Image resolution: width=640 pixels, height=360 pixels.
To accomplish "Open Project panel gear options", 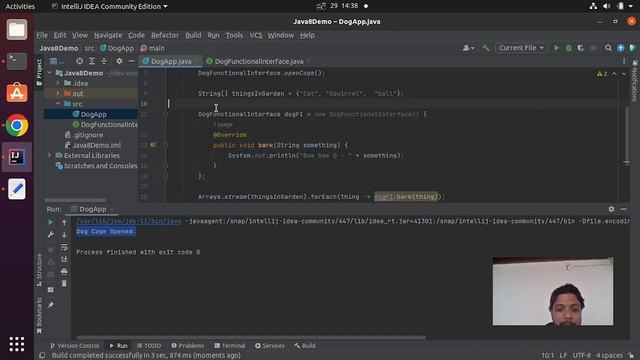I will point(119,61).
